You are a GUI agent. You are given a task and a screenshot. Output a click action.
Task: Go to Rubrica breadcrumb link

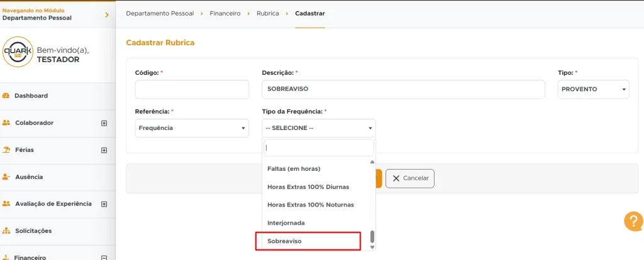(x=267, y=13)
